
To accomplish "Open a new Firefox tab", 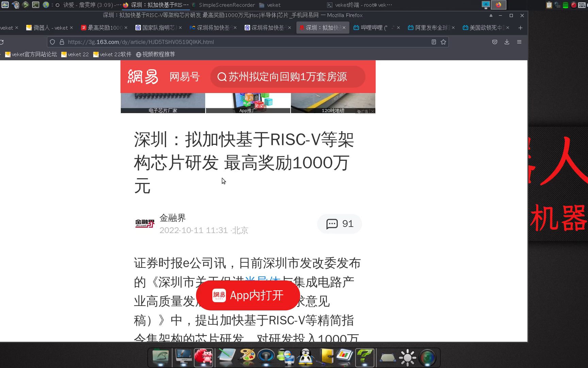I will 520,28.
